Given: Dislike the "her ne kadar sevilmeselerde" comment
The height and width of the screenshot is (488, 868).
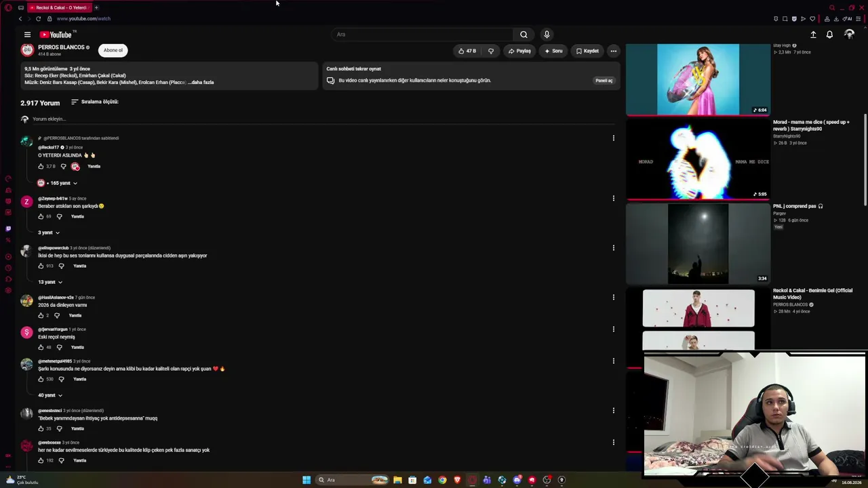Looking at the screenshot, I should tap(61, 461).
